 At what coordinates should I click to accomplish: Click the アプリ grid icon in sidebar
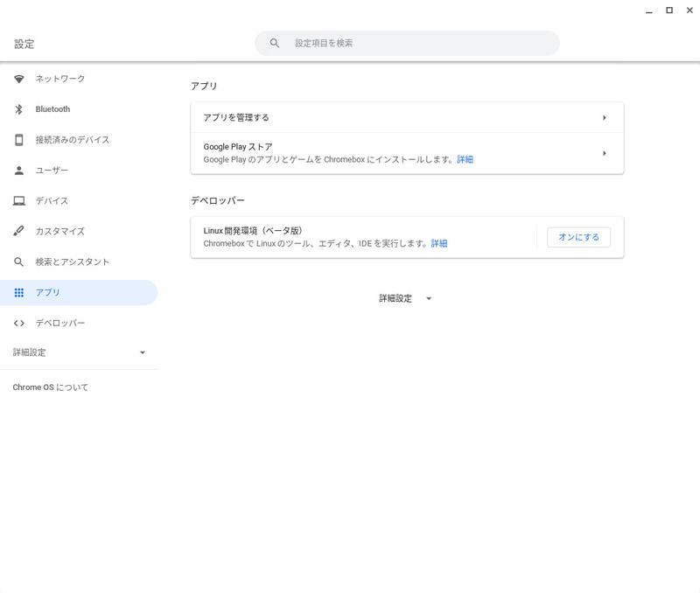click(x=19, y=292)
